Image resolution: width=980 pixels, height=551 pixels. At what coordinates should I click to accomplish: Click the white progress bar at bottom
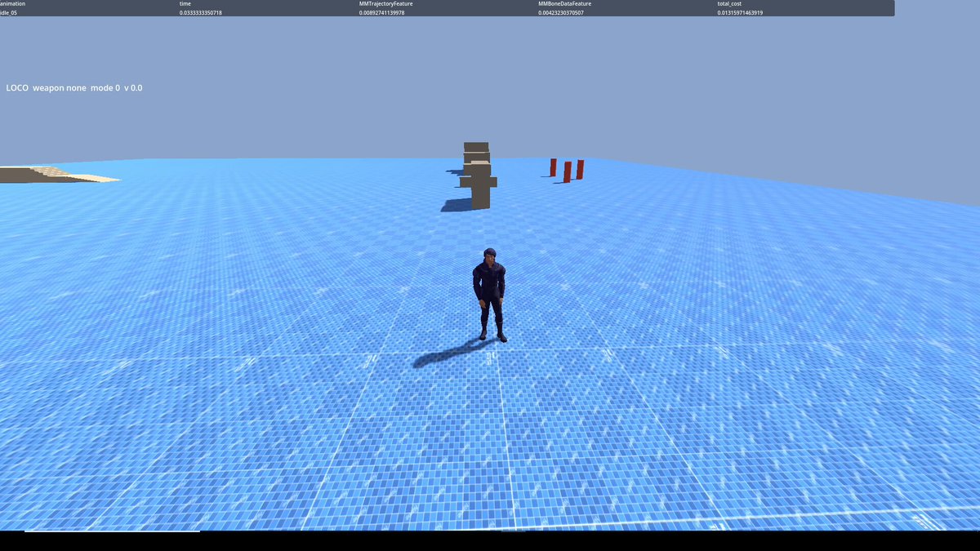(x=112, y=531)
